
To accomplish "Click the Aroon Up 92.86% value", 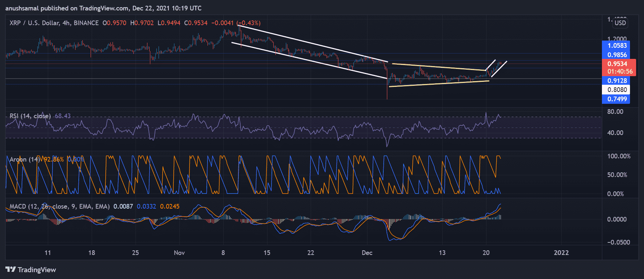I will (x=54, y=159).
